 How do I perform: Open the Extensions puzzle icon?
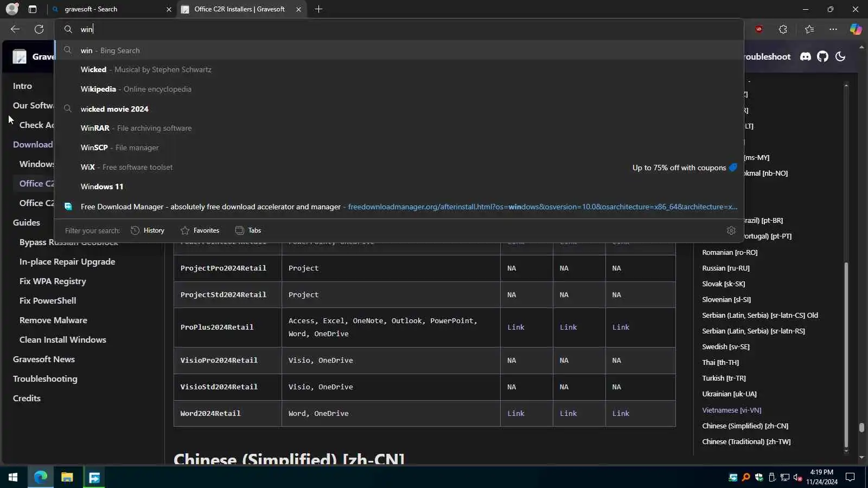(783, 29)
